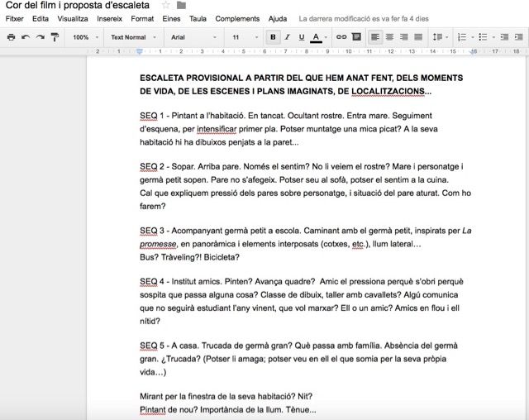The image size is (529, 420).
Task: Click the underlined word intensificar
Action: pyautogui.click(x=217, y=129)
